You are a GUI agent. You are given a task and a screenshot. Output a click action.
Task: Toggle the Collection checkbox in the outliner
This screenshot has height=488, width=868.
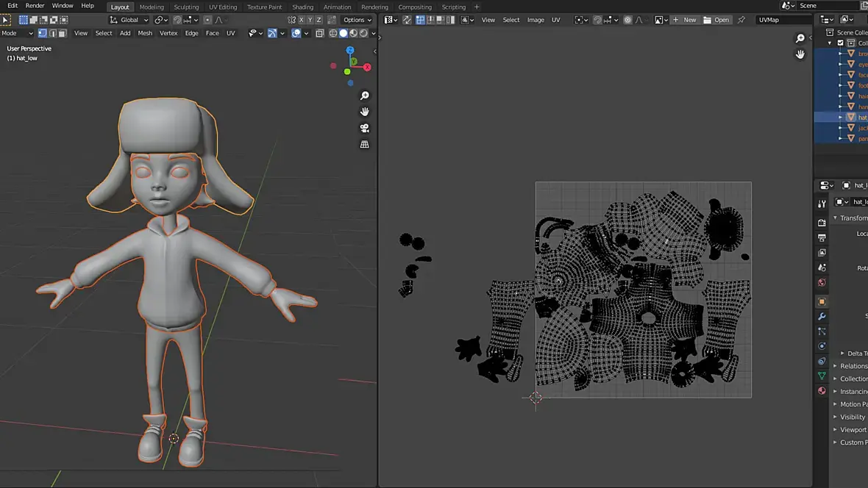(841, 43)
